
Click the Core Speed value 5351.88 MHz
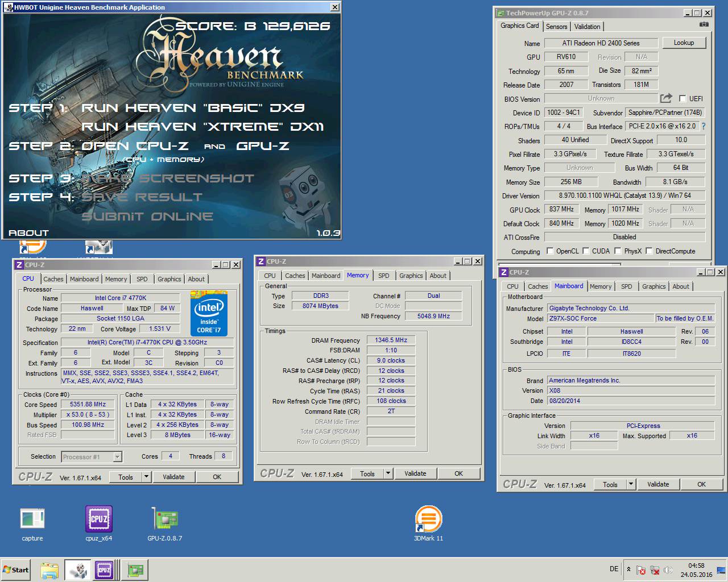click(x=88, y=404)
